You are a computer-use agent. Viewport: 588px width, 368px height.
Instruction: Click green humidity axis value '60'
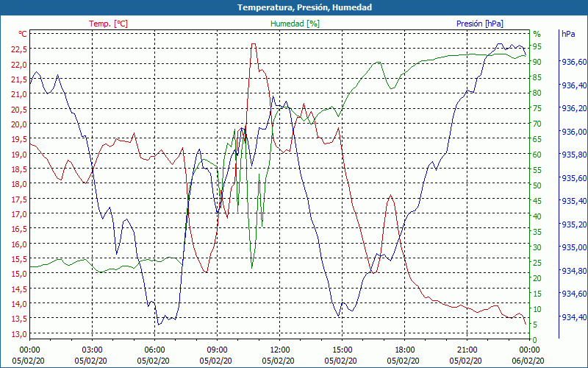click(x=537, y=155)
